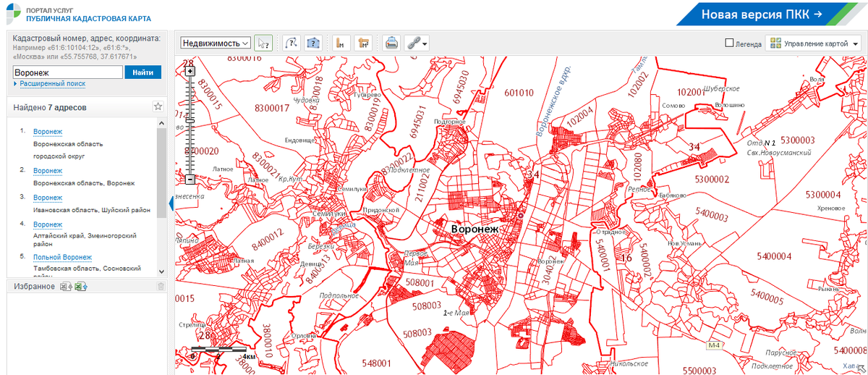Select the identify pointer tool
The height and width of the screenshot is (375, 868).
[265, 43]
